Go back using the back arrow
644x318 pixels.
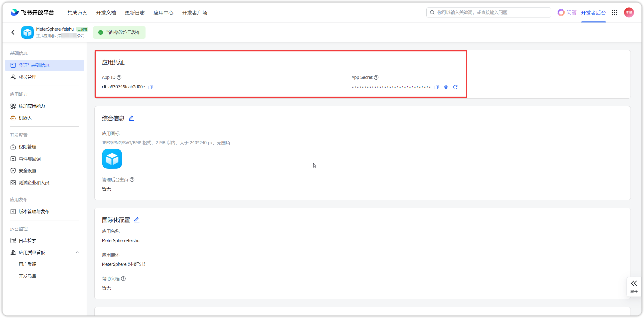point(13,32)
